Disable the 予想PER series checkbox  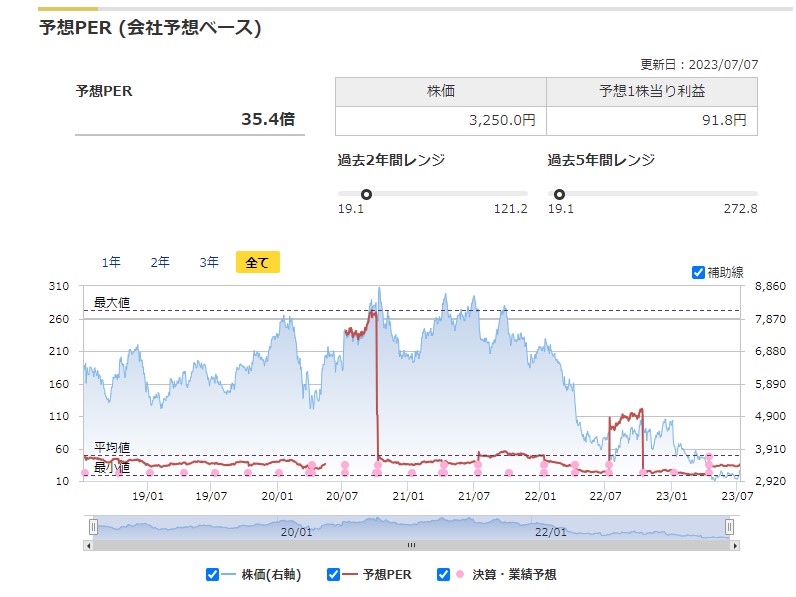coord(333,574)
